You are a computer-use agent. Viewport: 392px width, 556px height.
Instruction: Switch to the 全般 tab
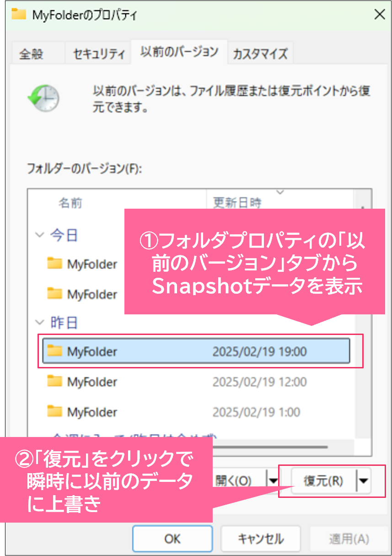coord(32,54)
